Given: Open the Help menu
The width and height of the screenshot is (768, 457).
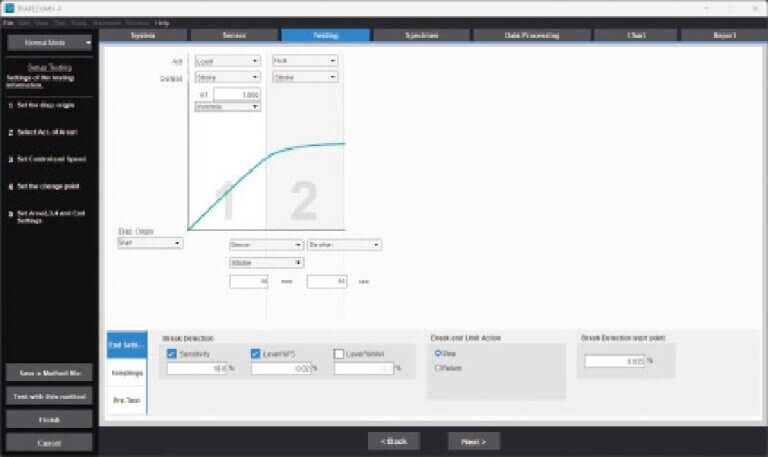Looking at the screenshot, I should coord(162,22).
